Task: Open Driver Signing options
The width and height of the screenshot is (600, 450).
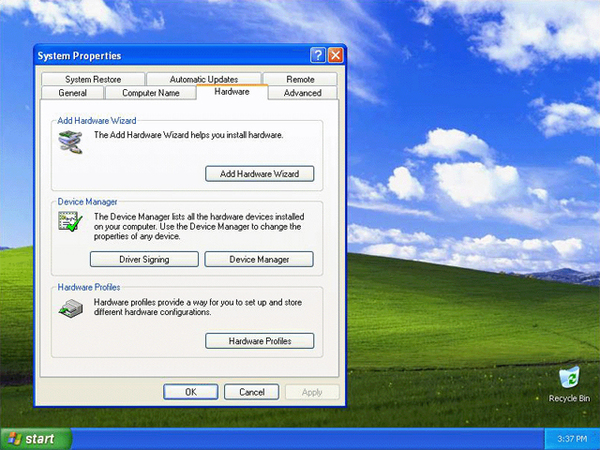Action: point(144,259)
